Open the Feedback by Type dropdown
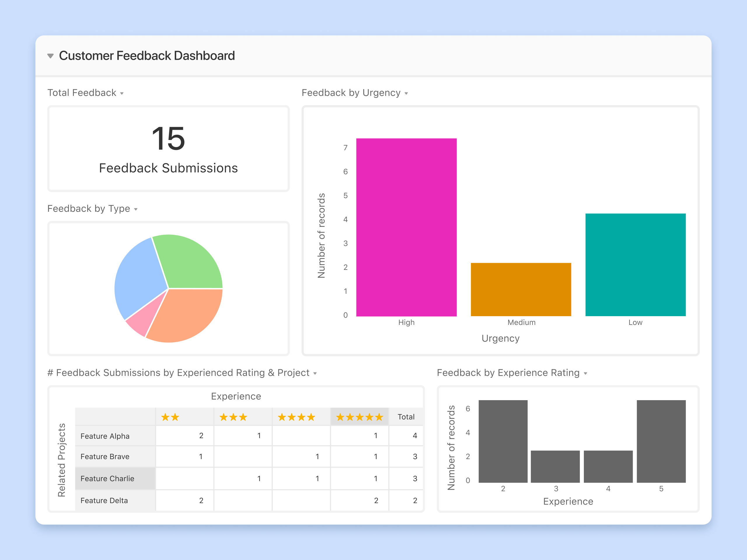The height and width of the screenshot is (560, 747). (136, 209)
